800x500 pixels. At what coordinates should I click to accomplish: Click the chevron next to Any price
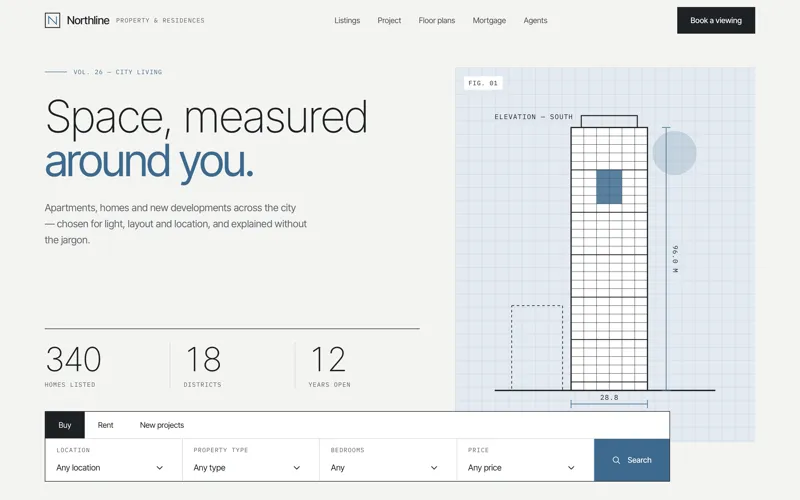[x=571, y=468]
